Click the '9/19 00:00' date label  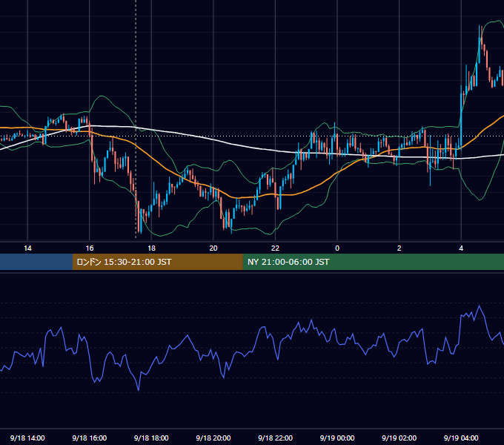337,438
